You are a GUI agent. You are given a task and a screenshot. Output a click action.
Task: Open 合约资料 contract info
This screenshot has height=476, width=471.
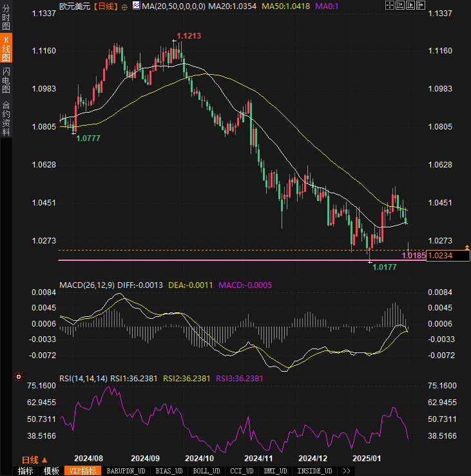pos(6,118)
